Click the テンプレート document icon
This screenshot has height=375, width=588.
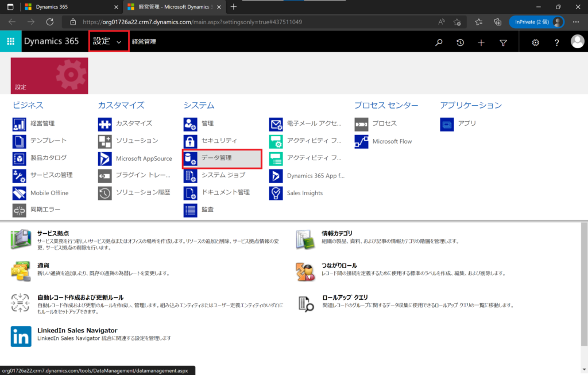[x=19, y=141]
